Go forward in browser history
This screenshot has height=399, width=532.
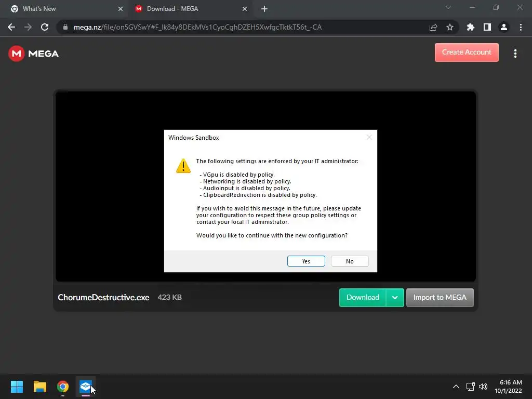pyautogui.click(x=28, y=27)
